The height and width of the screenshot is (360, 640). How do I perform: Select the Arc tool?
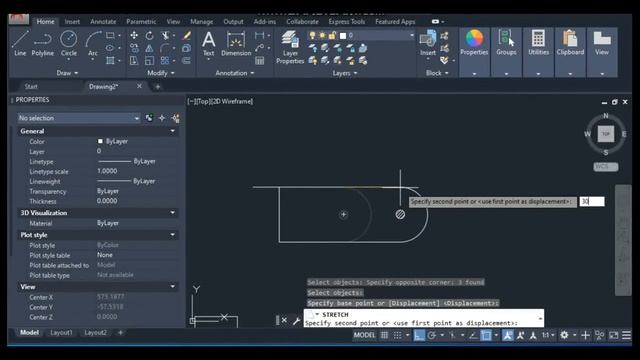[93, 43]
